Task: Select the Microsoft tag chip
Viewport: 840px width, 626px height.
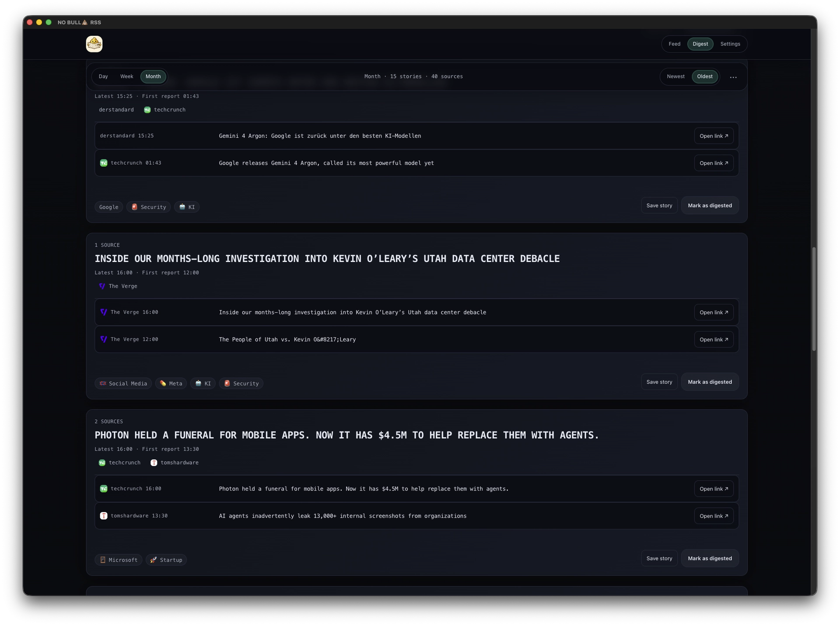Action: [x=118, y=560]
